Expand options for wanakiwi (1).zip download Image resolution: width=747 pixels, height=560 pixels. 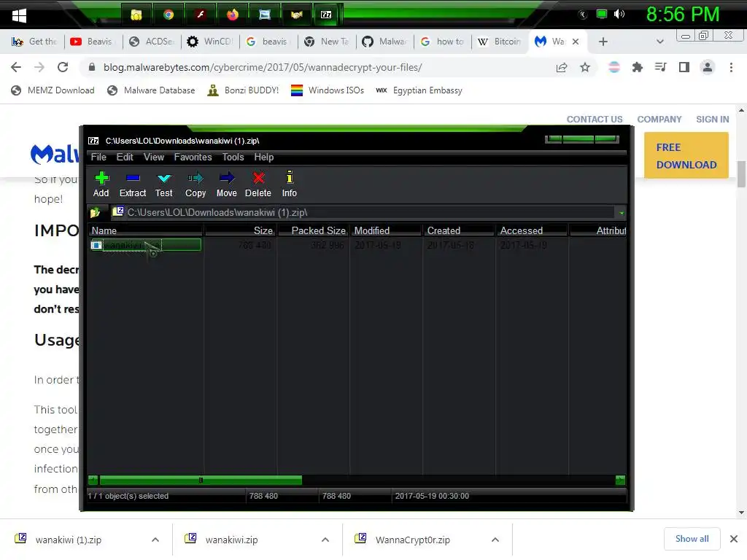155,540
